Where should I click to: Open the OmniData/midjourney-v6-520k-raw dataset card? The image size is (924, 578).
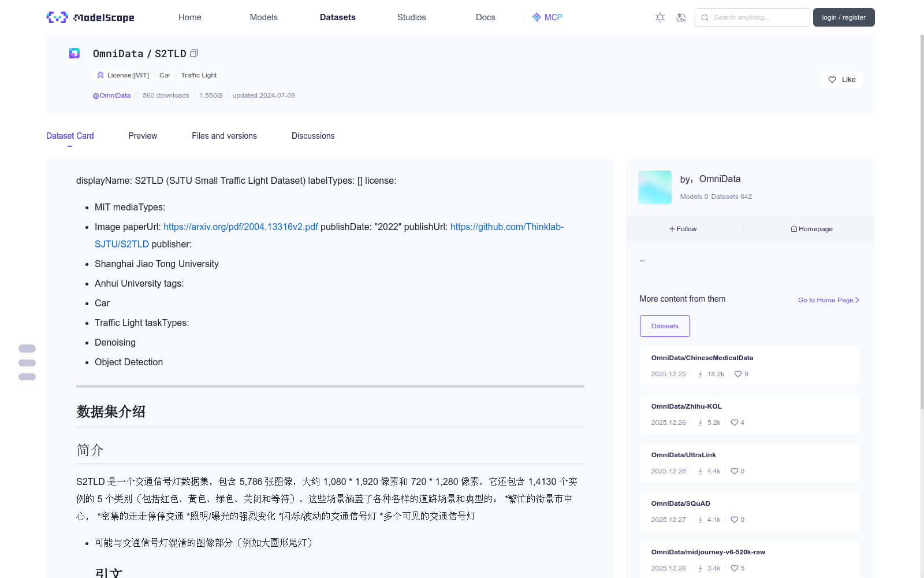click(750, 559)
